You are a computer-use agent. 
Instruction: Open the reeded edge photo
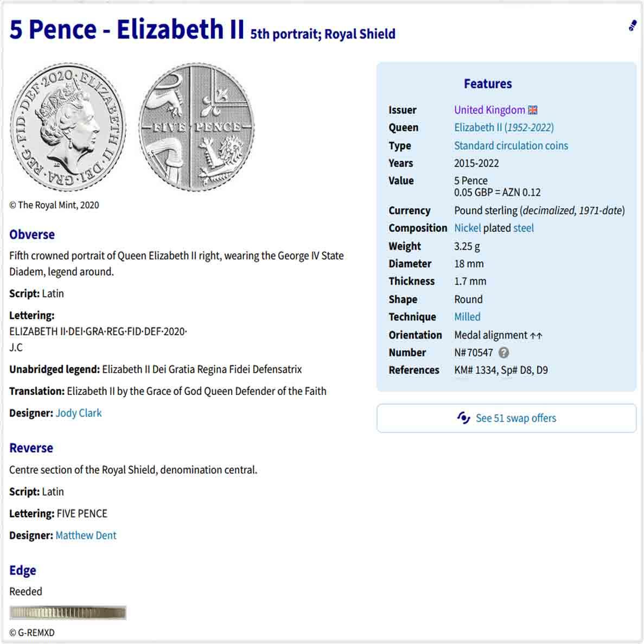point(68,613)
